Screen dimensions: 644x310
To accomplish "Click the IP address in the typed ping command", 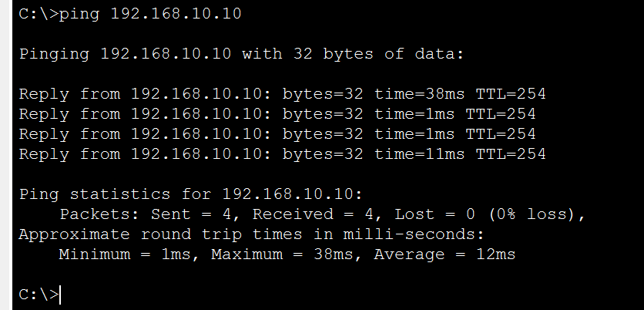I will [x=176, y=14].
